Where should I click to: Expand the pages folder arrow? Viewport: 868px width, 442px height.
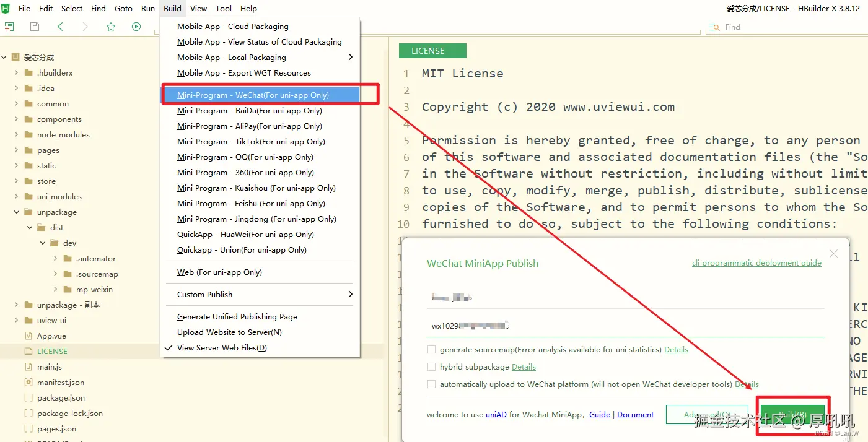pyautogui.click(x=16, y=150)
